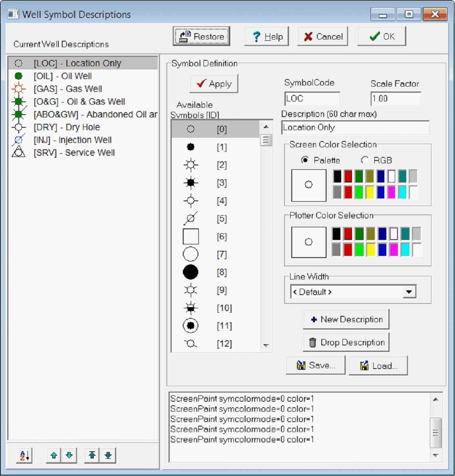Select the [INJ] - Injection Well description
This screenshot has width=455, height=476.
[x=83, y=140]
